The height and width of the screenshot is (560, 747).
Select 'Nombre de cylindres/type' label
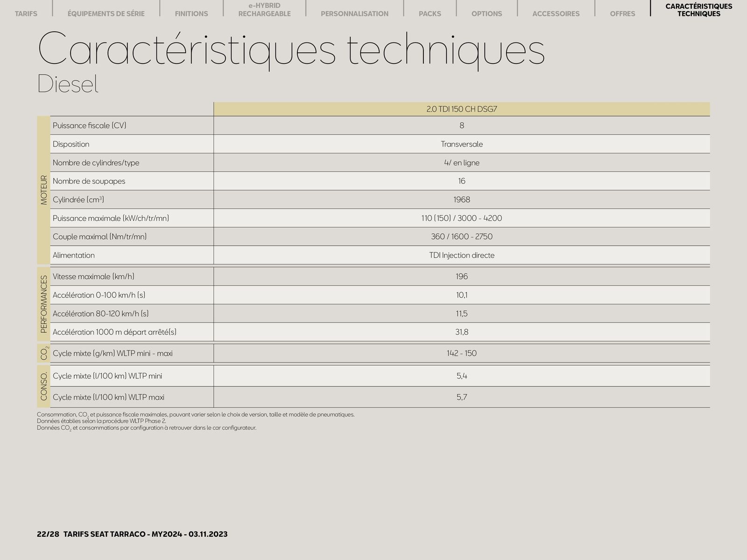tap(96, 163)
